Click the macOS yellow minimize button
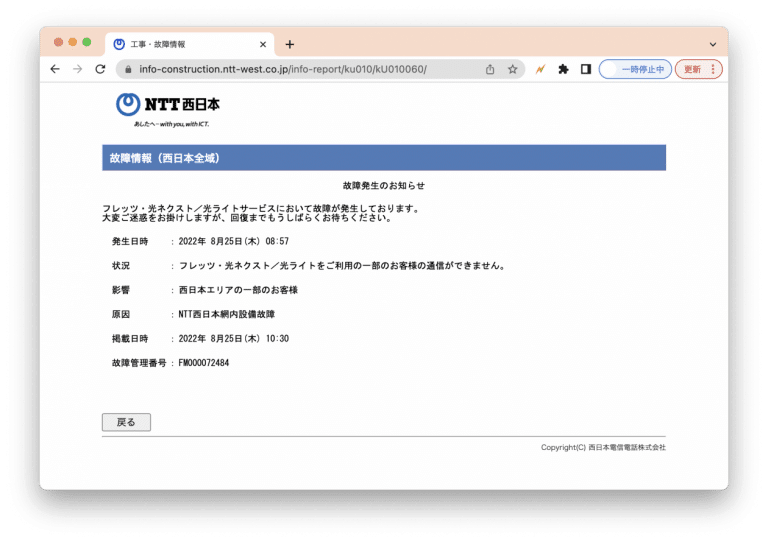The height and width of the screenshot is (542, 768). [72, 42]
